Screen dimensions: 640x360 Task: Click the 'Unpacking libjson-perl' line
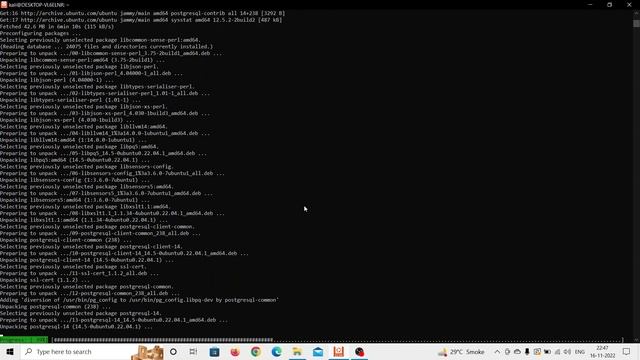click(x=57, y=80)
